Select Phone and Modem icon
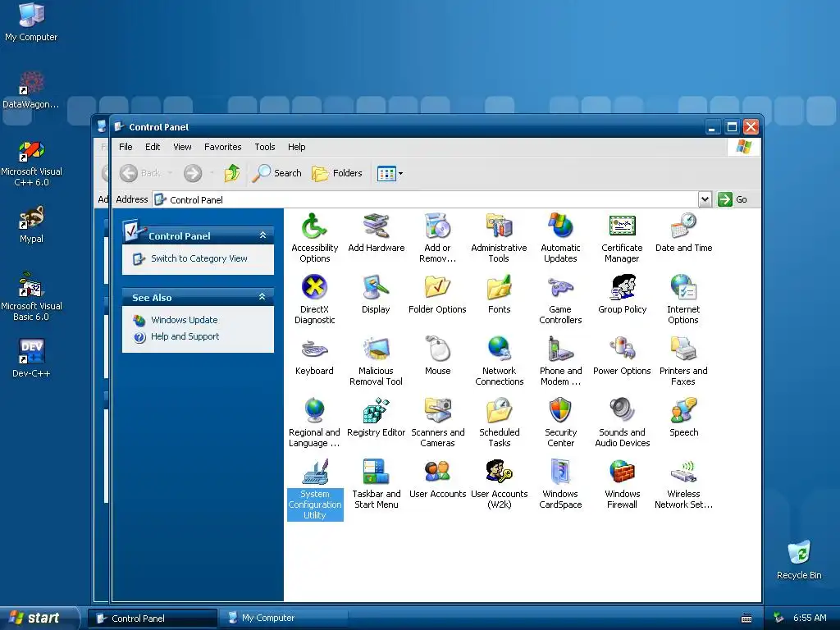Viewport: 840px width, 630px height. click(x=560, y=361)
